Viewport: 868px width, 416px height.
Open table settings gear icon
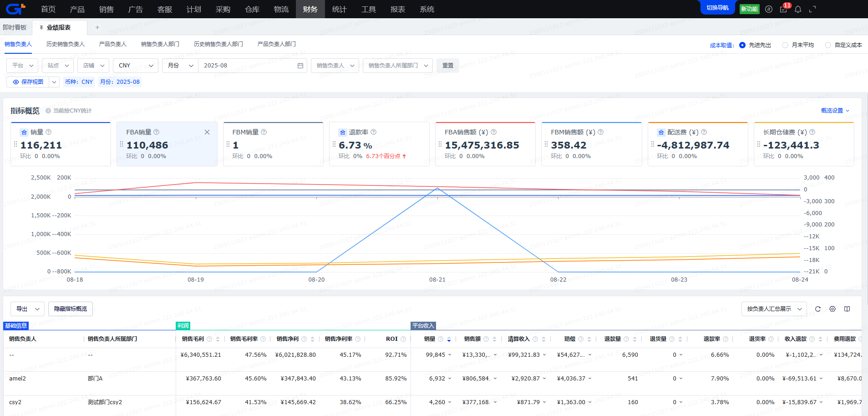(832, 309)
